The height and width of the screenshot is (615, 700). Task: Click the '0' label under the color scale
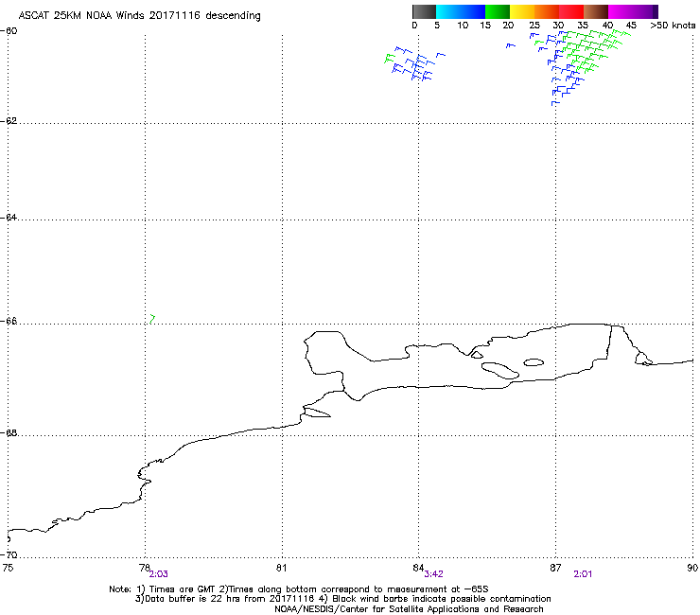coord(414,26)
